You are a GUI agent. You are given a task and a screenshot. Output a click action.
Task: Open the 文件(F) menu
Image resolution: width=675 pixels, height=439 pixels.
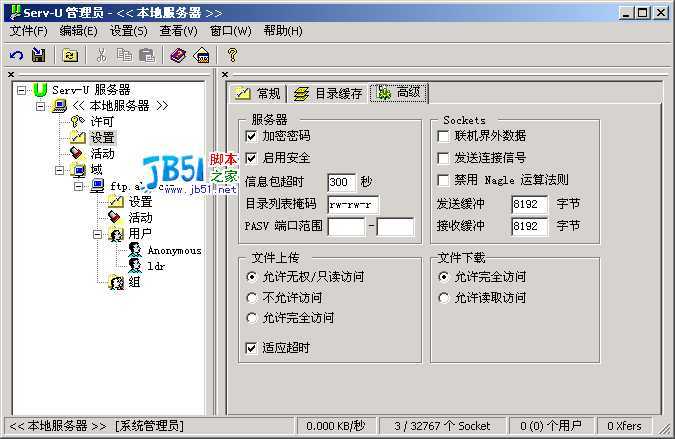pyautogui.click(x=28, y=31)
